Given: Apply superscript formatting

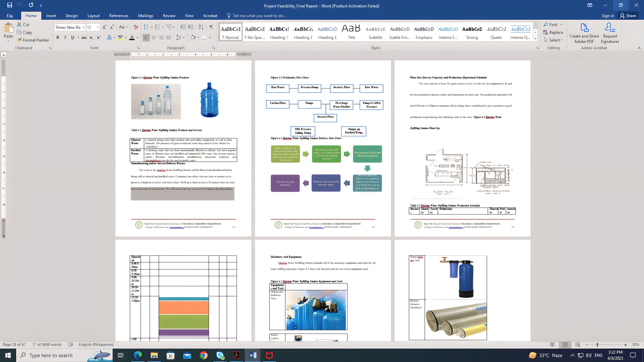Looking at the screenshot, I should [x=99, y=38].
